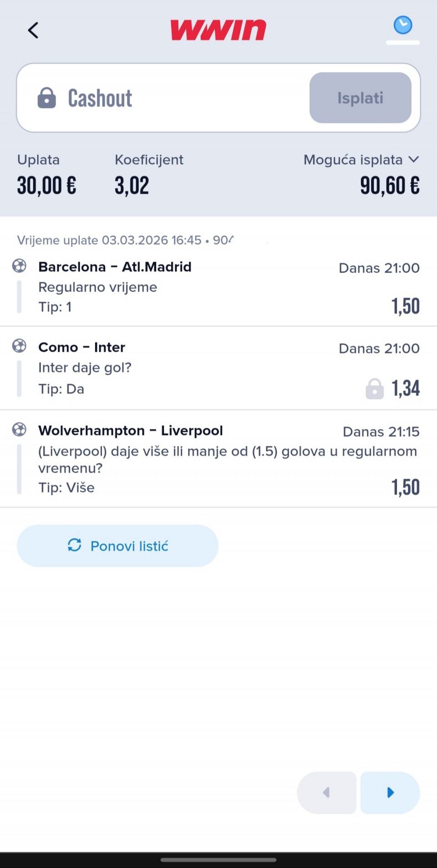
Task: Tap the soccer ball beside Como match
Action: [19, 346]
